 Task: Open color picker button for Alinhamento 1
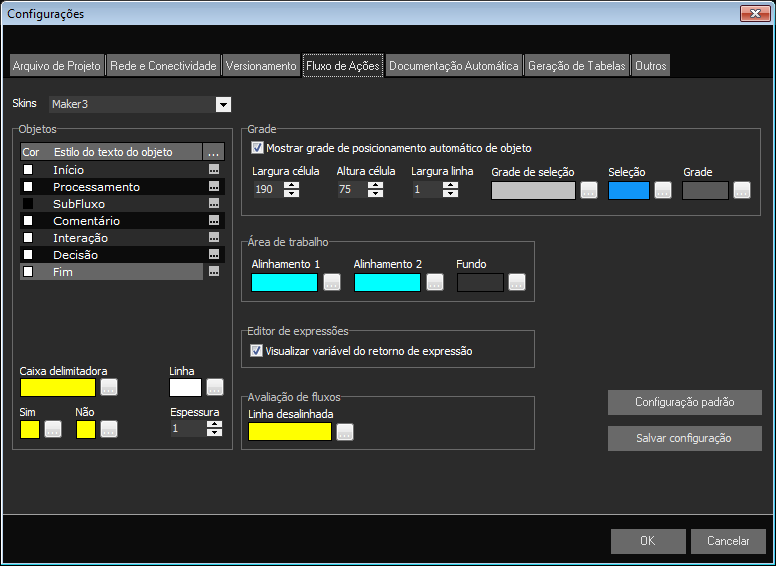331,283
